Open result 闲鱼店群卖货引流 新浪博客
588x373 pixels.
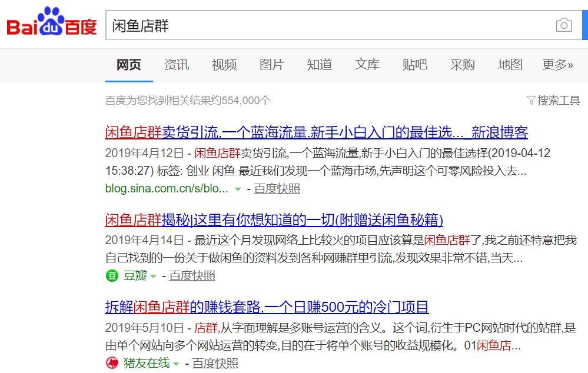point(317,133)
